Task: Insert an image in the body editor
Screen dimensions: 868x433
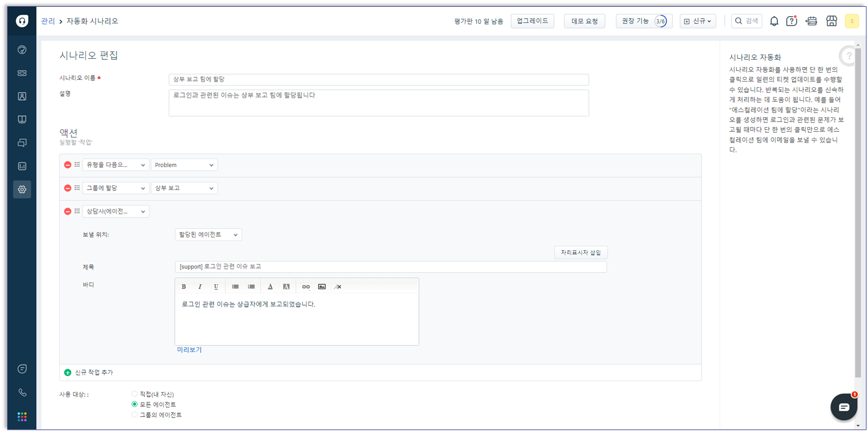Action: click(x=322, y=287)
